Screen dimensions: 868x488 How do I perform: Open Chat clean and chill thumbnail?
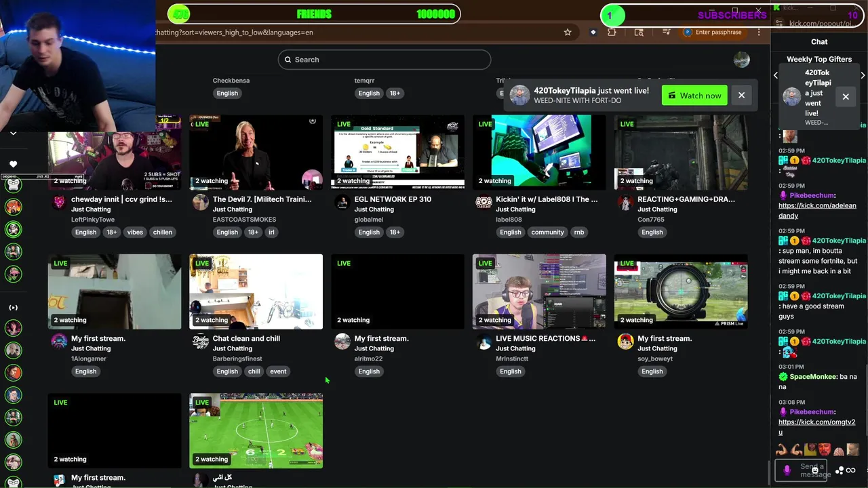(256, 291)
